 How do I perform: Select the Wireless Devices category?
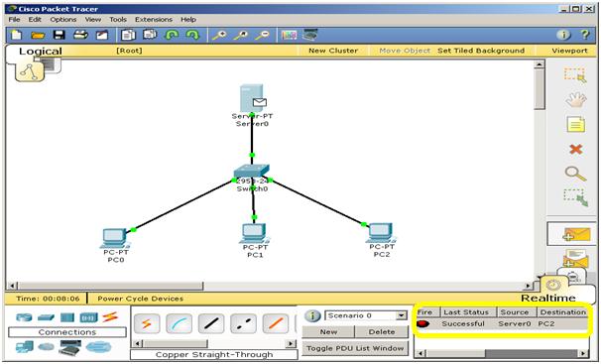click(89, 317)
